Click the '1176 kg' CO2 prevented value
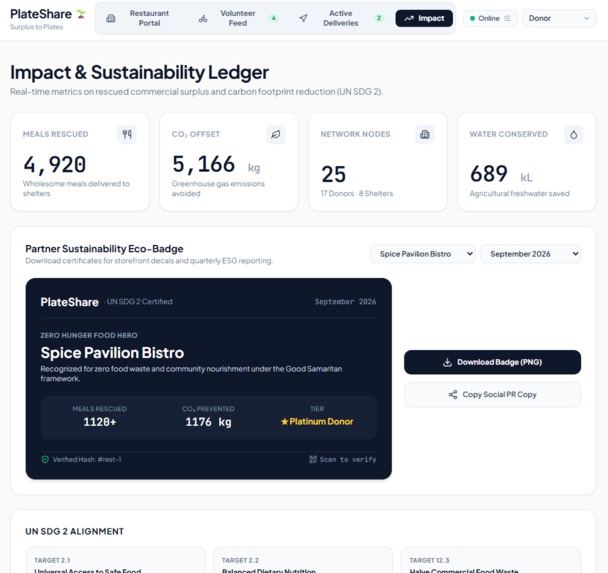 coord(208,422)
